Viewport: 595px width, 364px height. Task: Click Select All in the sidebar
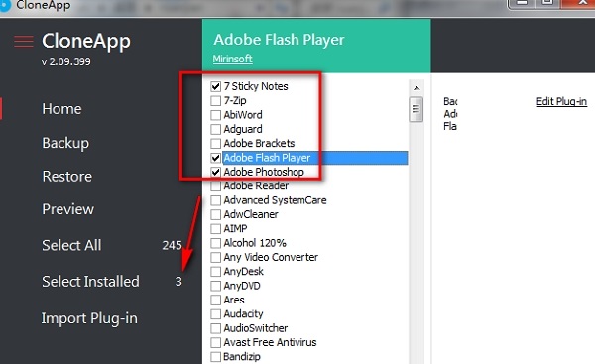pos(71,245)
